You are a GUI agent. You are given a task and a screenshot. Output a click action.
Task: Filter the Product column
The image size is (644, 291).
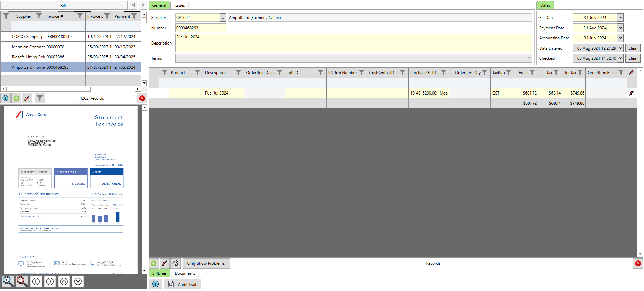click(197, 73)
